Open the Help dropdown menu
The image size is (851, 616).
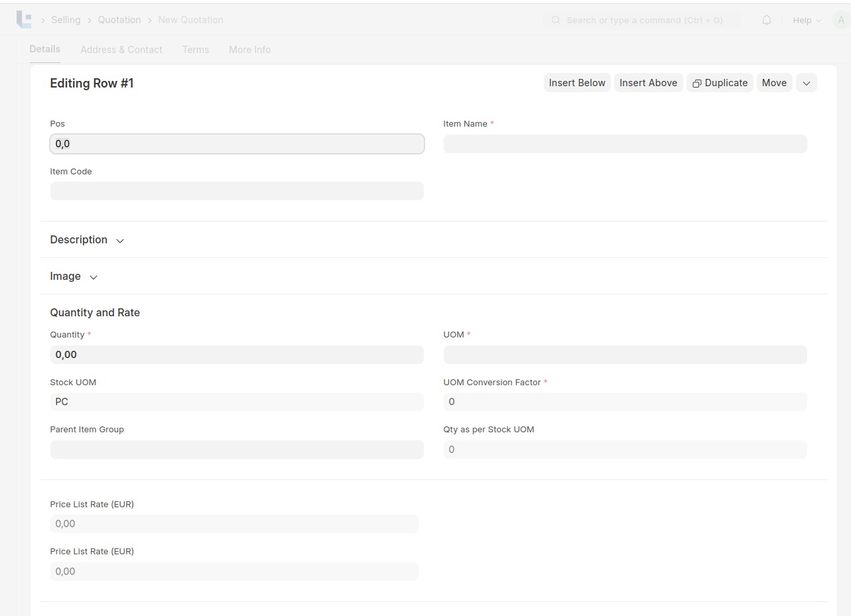pos(807,20)
